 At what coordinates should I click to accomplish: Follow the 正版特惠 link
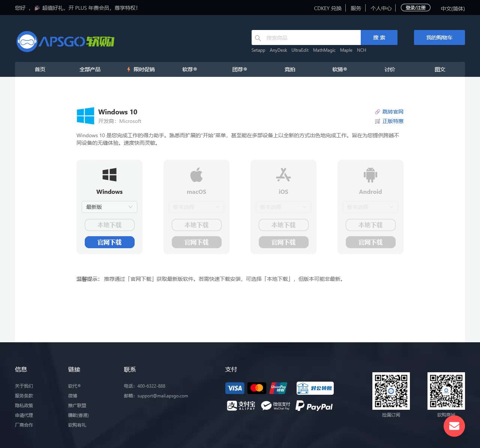pos(393,121)
